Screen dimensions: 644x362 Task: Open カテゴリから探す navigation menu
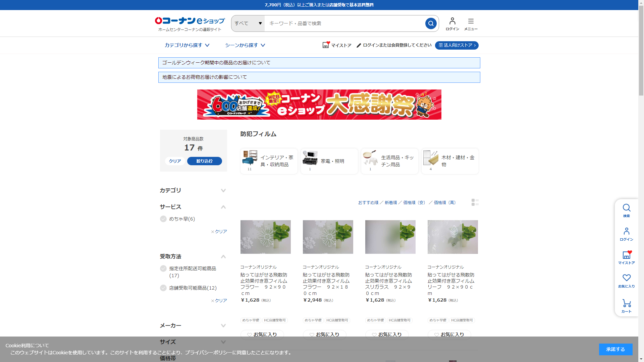point(187,45)
